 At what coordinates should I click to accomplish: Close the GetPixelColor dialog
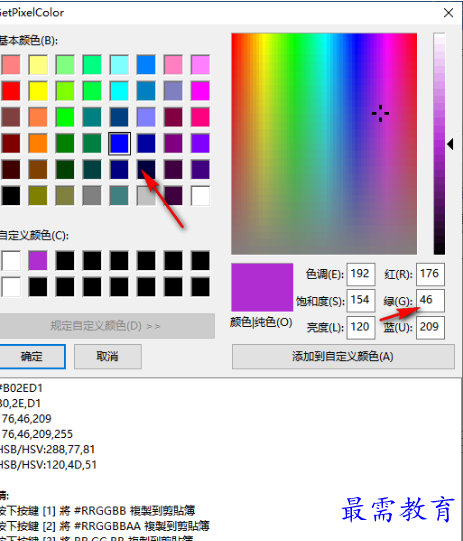coord(448,13)
